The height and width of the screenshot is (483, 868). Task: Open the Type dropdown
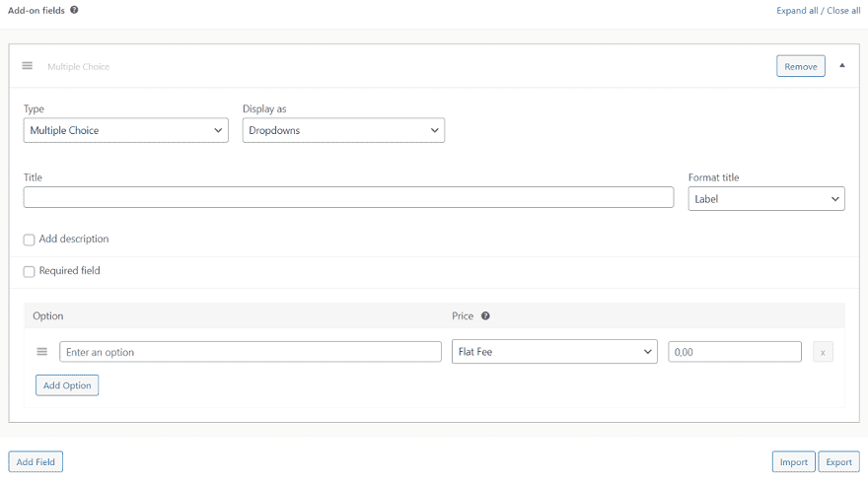[125, 130]
